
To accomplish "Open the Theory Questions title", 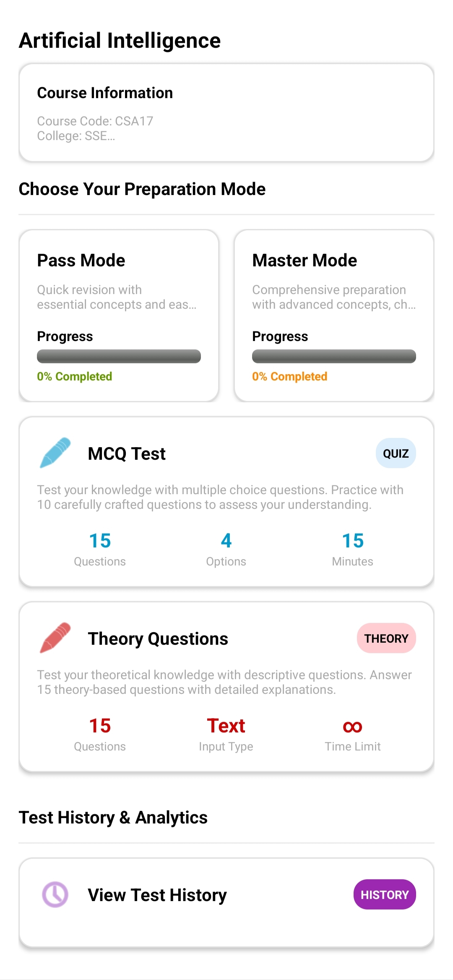I will pos(158,639).
